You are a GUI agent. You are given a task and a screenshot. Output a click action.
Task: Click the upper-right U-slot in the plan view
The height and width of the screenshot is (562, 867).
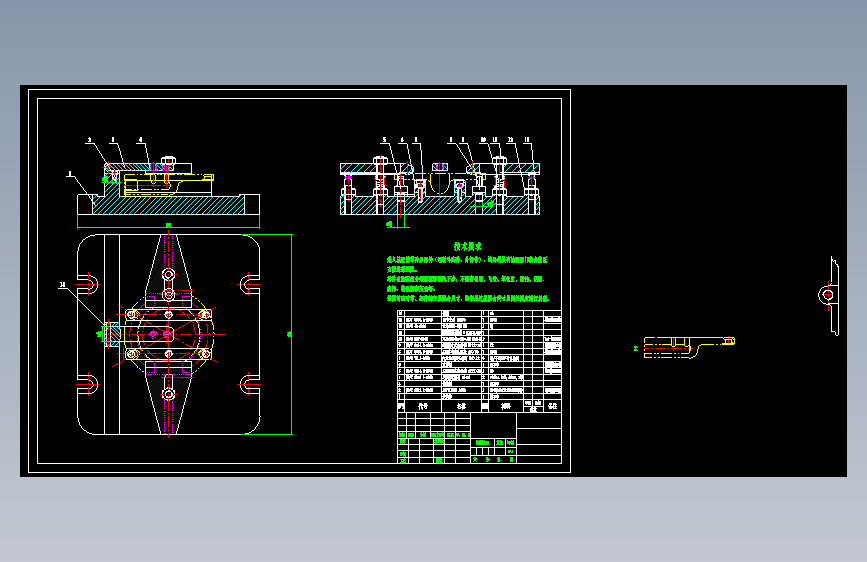point(249,285)
